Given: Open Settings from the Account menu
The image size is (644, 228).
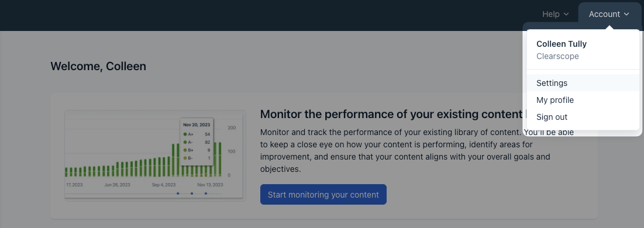Looking at the screenshot, I should [x=583, y=83].
